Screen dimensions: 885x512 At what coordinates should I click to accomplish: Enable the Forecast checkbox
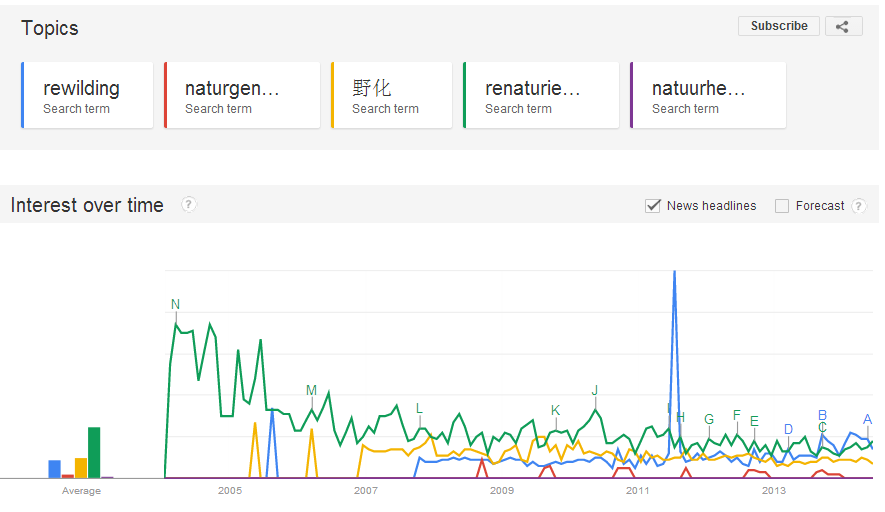[x=782, y=206]
